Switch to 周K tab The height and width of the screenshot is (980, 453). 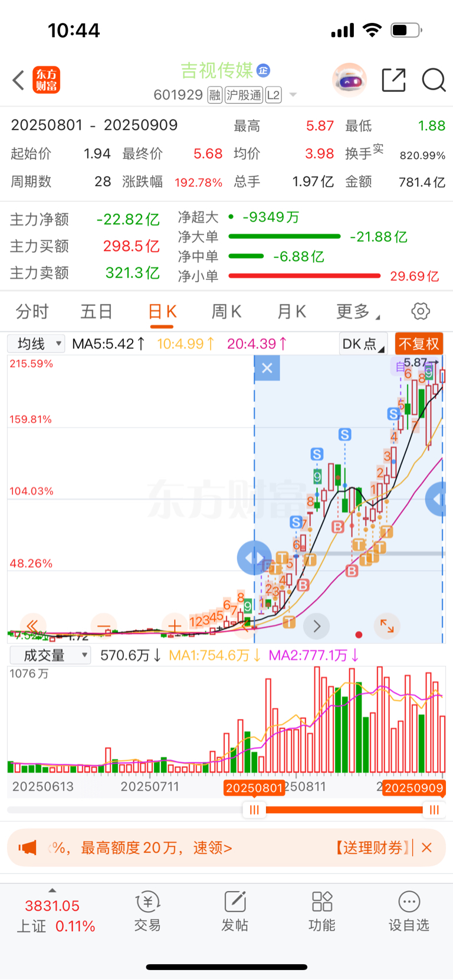(226, 311)
